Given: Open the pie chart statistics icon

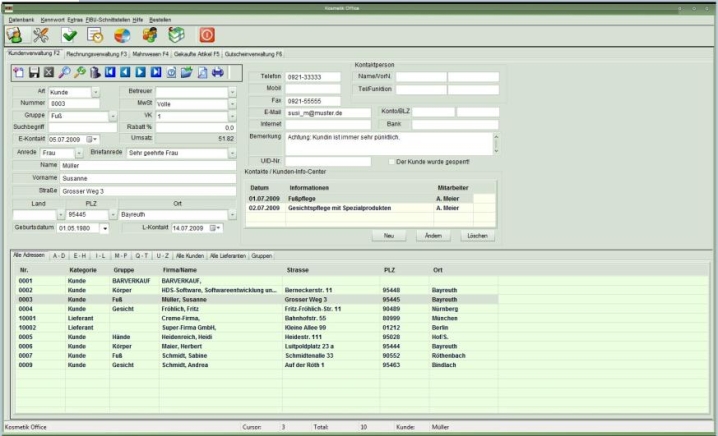Looking at the screenshot, I should click(x=123, y=34).
